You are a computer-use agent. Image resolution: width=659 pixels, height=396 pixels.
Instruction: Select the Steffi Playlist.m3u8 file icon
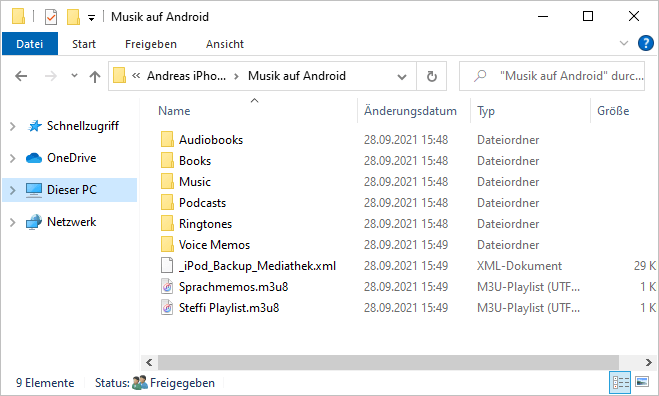tap(167, 308)
